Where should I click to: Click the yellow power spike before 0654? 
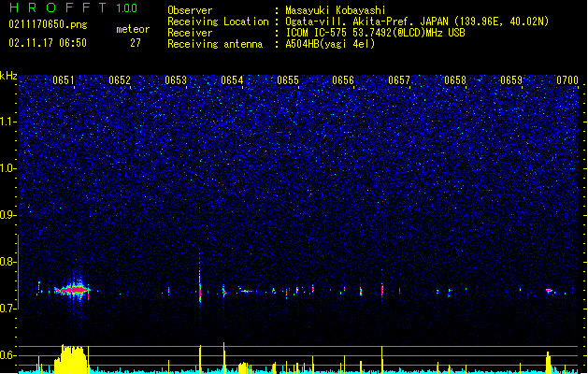point(223,358)
